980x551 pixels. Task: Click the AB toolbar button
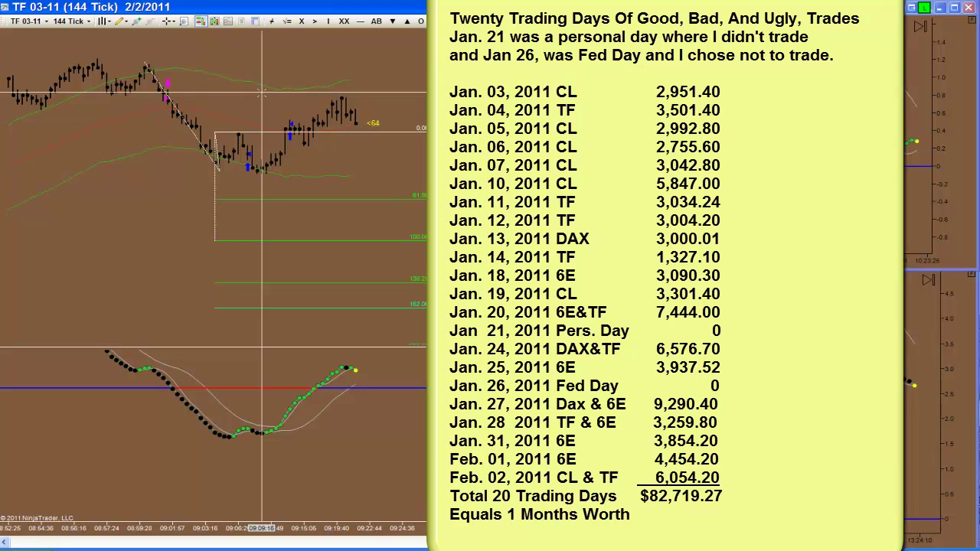coord(377,21)
